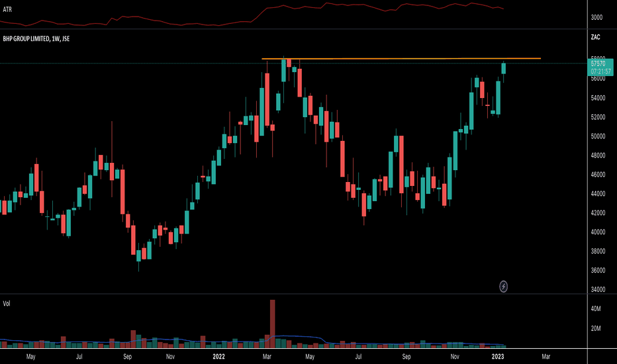Screen dimensions: 617x364
Task: Click the latest green weekly candle
Action: (x=503, y=68)
